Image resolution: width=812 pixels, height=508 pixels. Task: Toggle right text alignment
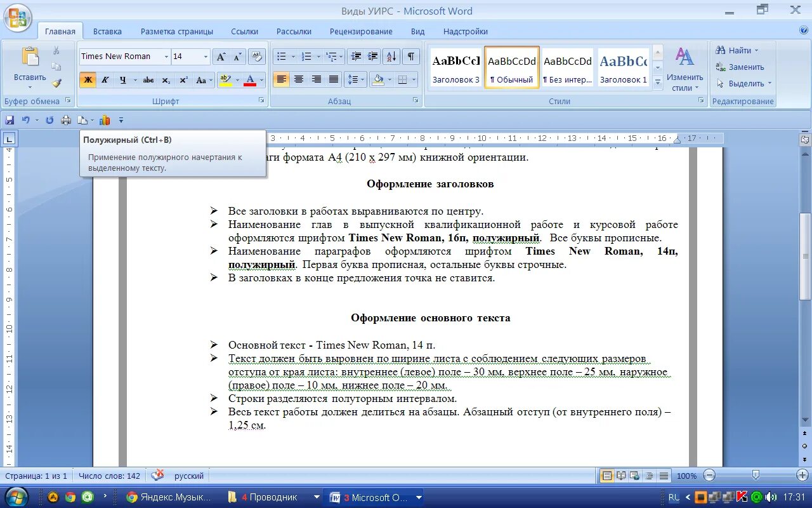coord(317,79)
